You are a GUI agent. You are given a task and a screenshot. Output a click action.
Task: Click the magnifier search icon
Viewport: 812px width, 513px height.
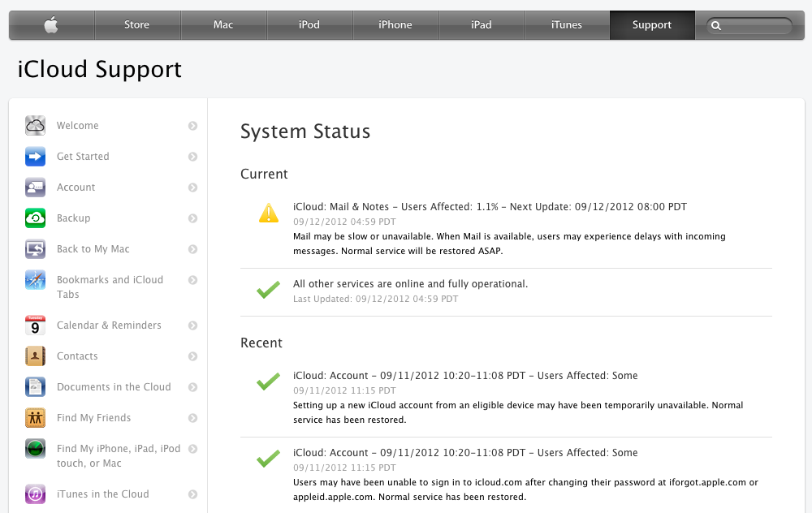point(716,25)
